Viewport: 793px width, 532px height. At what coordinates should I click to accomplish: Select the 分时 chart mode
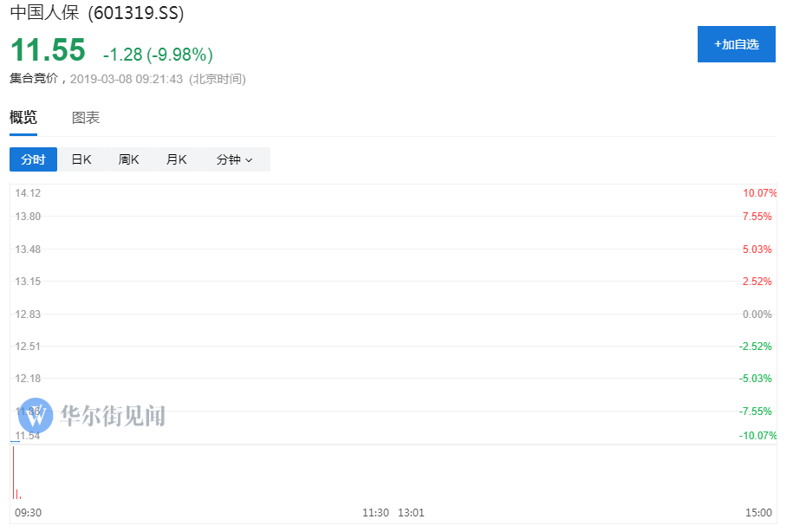pyautogui.click(x=33, y=159)
